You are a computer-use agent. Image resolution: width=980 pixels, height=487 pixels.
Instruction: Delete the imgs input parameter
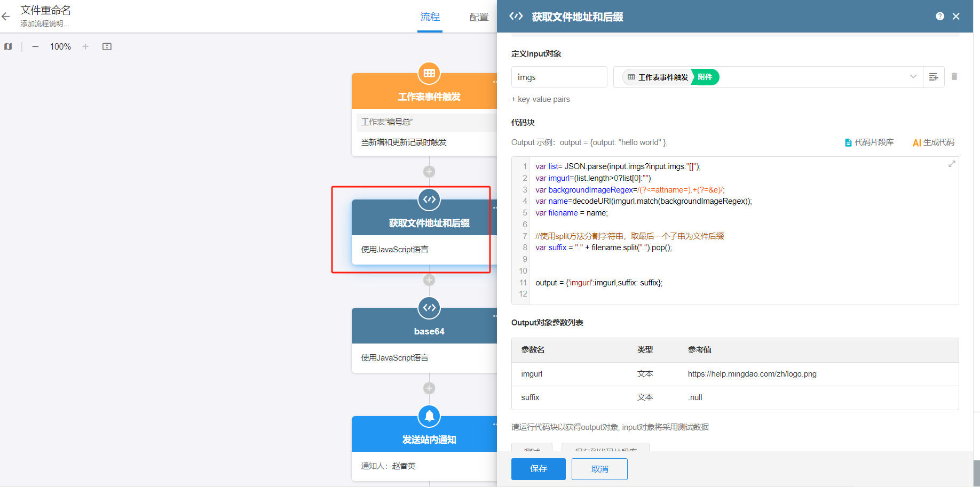pyautogui.click(x=954, y=77)
